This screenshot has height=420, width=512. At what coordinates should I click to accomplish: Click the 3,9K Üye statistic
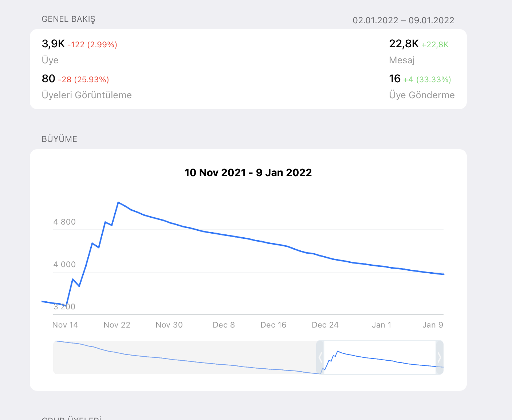(53, 44)
